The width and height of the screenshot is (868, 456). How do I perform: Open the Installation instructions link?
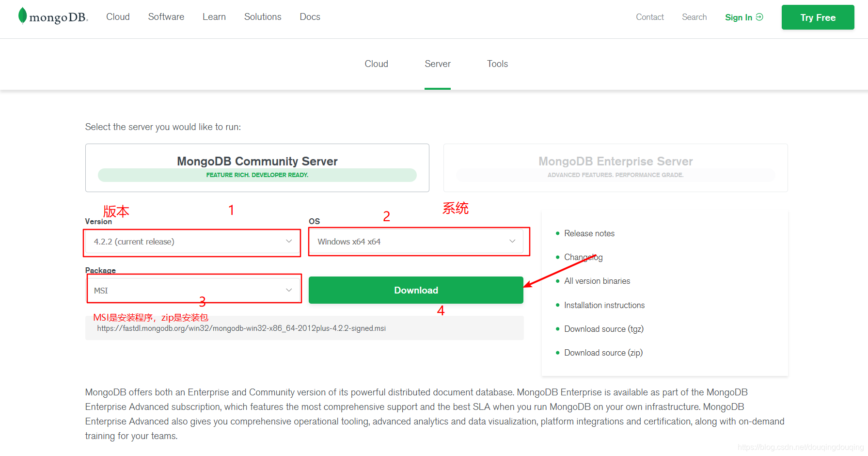[x=604, y=305]
